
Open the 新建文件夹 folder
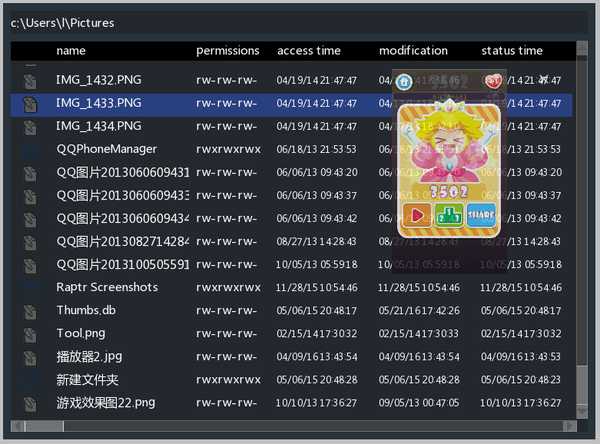[x=88, y=380]
